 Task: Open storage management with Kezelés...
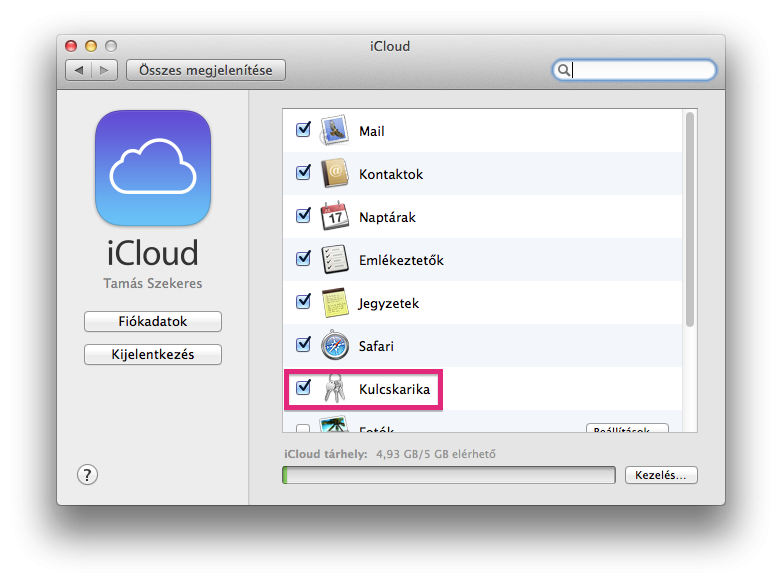click(661, 475)
